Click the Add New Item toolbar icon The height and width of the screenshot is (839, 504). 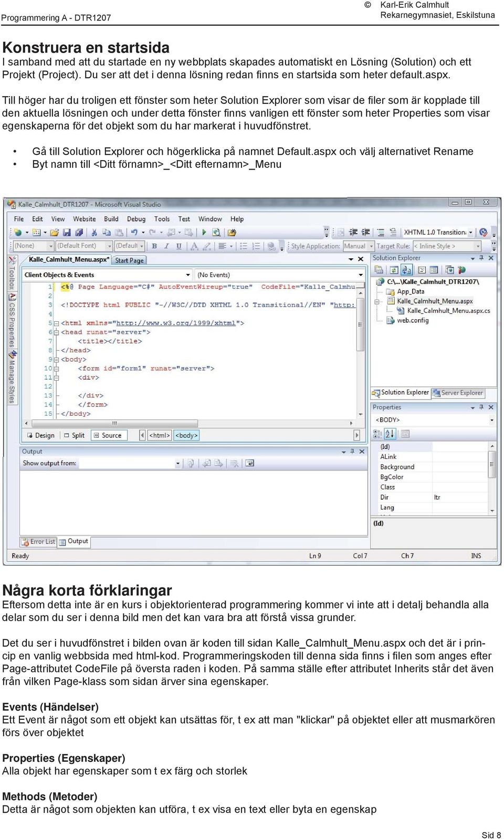(37, 232)
